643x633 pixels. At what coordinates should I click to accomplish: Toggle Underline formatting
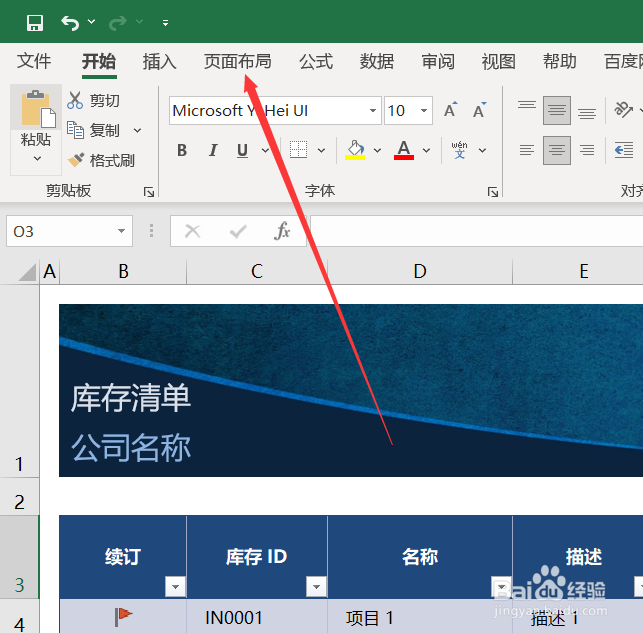(x=242, y=150)
